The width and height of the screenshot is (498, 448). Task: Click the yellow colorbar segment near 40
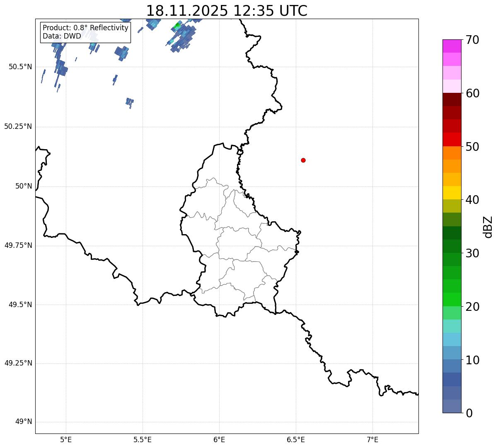452,193
